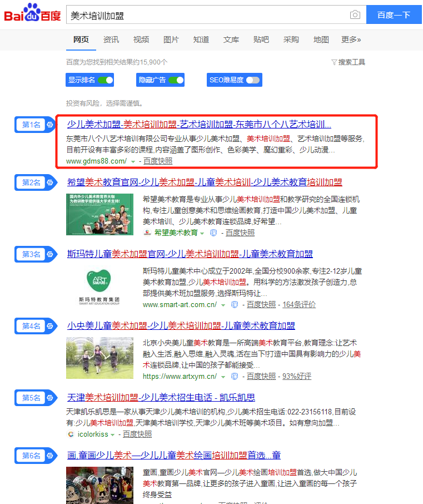Click rank 1 badge link icon
Image resolution: width=423 pixels, height=504 pixels.
point(50,125)
